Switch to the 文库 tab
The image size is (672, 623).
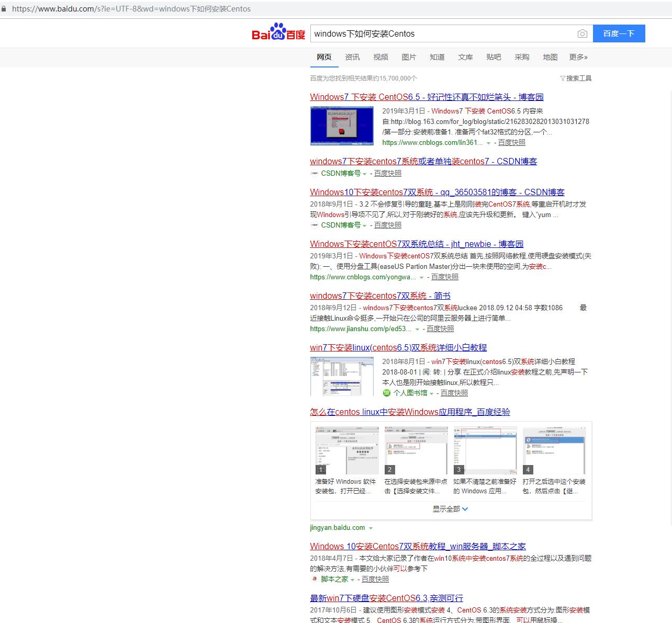tap(465, 57)
